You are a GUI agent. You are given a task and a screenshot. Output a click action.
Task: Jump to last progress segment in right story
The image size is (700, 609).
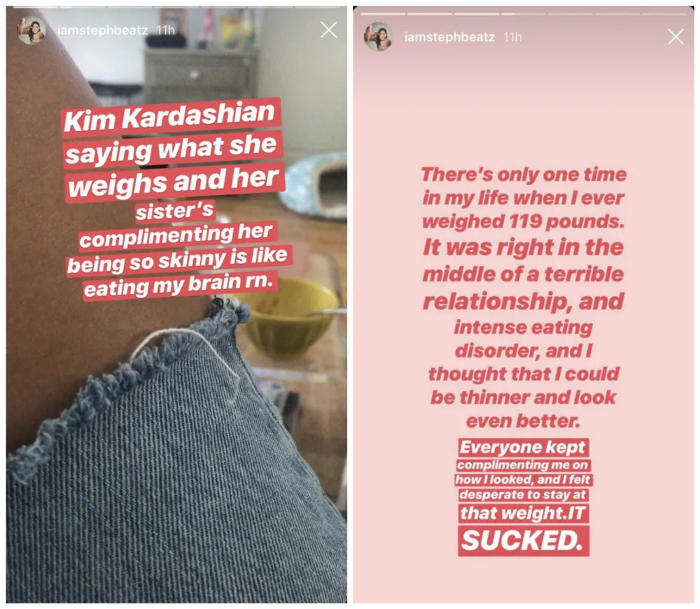[664, 14]
